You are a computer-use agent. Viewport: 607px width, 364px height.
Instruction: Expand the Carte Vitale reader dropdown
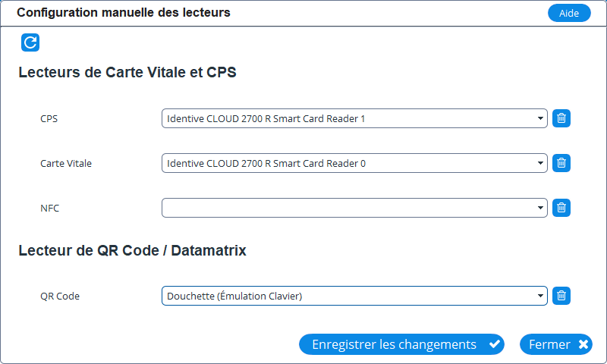click(x=354, y=163)
